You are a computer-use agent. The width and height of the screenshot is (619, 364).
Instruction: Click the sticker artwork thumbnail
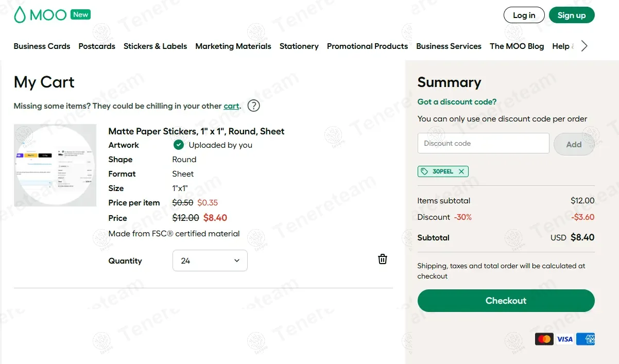coord(55,165)
